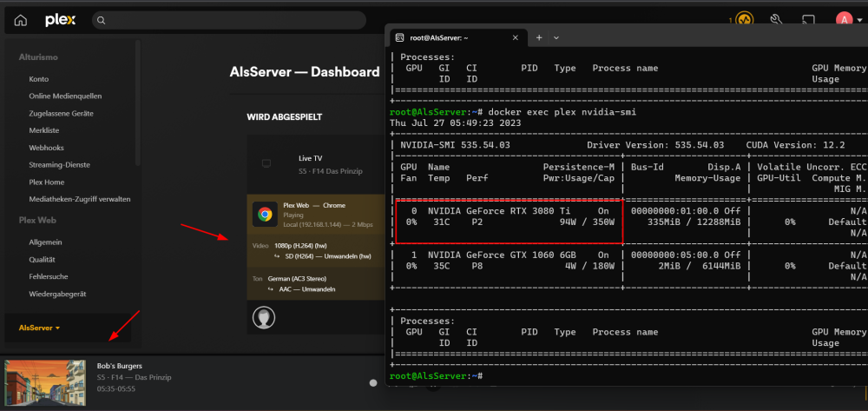Open Wiedergabegerät settings

coord(57,294)
